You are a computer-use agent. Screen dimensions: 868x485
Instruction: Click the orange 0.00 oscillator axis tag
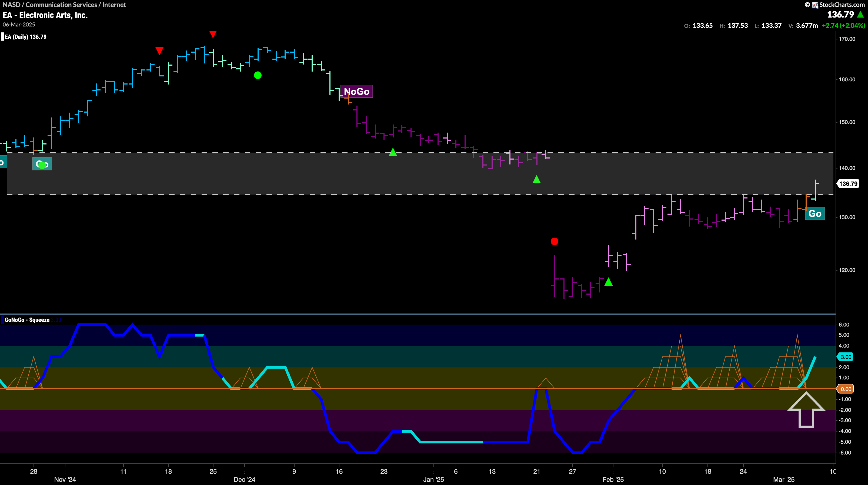click(845, 389)
